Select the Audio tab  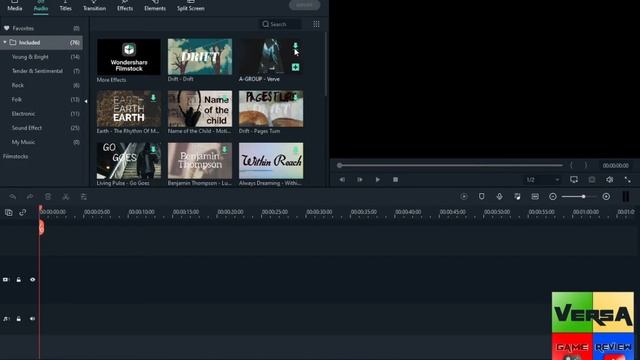[x=41, y=7]
